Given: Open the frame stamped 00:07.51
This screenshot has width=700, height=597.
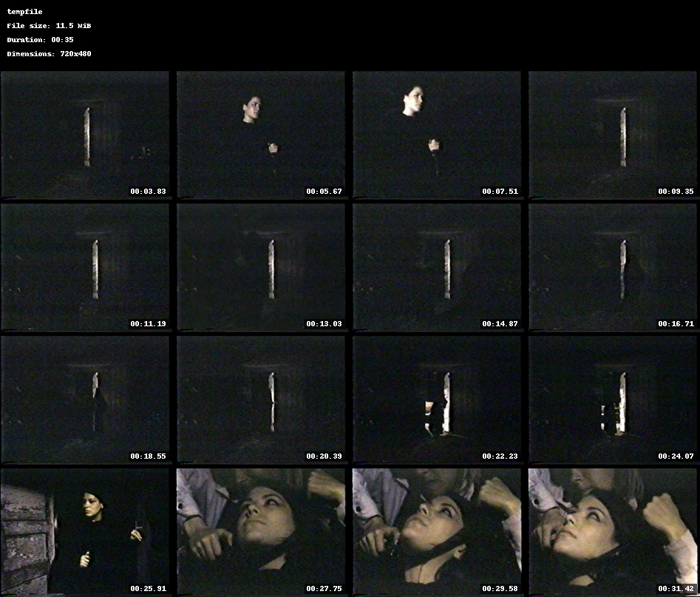Looking at the screenshot, I should click(437, 135).
